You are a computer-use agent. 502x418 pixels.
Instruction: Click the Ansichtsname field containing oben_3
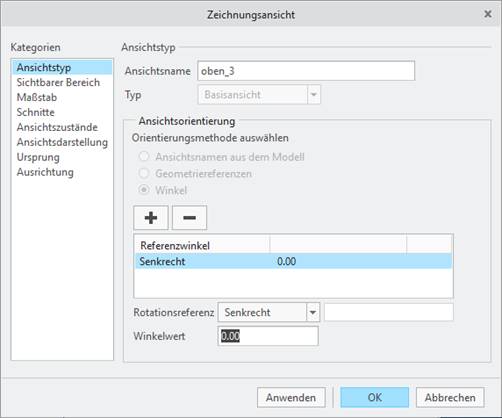point(306,71)
